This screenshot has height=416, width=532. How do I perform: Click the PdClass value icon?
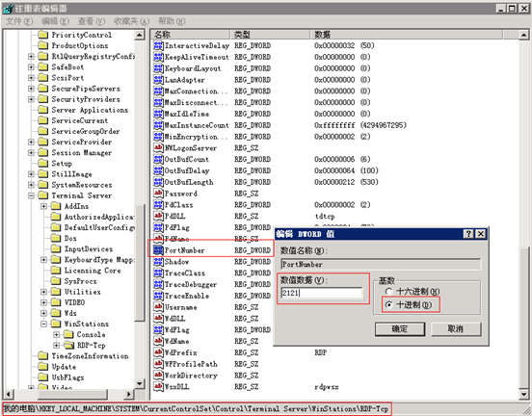(x=158, y=205)
